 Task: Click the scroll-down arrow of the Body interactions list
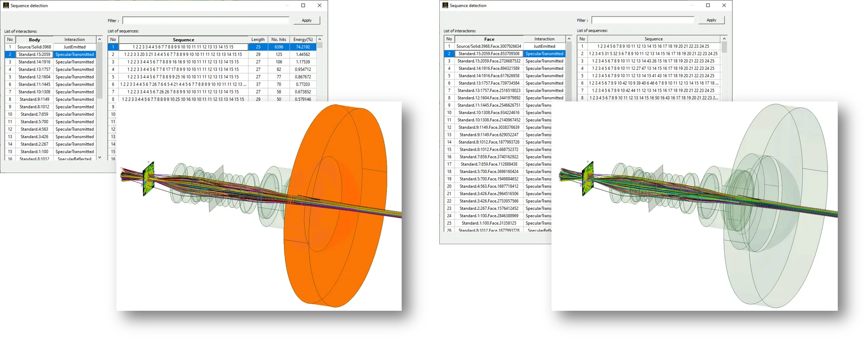(x=100, y=157)
